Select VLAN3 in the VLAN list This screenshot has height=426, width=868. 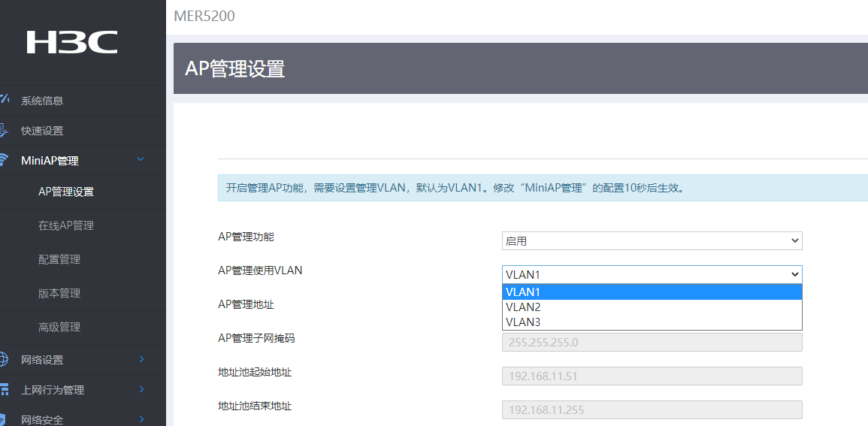pos(652,322)
